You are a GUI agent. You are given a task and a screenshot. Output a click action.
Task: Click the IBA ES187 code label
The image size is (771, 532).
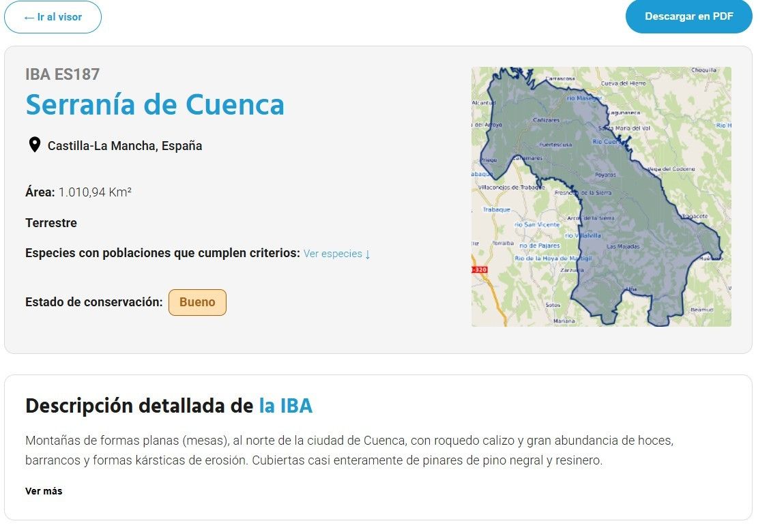tap(62, 74)
